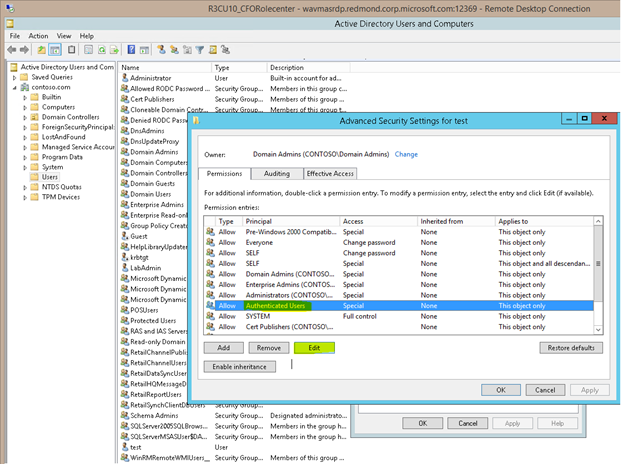Click the Administrator user icon in list
The width and height of the screenshot is (628, 464).
pyautogui.click(x=123, y=78)
